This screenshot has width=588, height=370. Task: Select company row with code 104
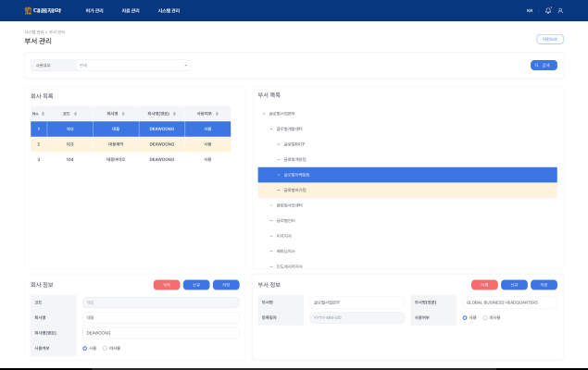tap(130, 159)
